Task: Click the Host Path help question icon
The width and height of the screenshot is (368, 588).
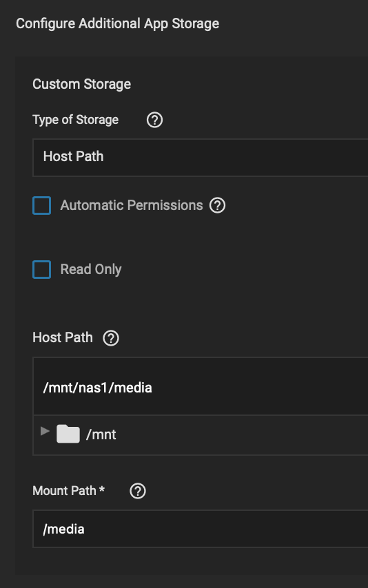Action: click(x=111, y=338)
